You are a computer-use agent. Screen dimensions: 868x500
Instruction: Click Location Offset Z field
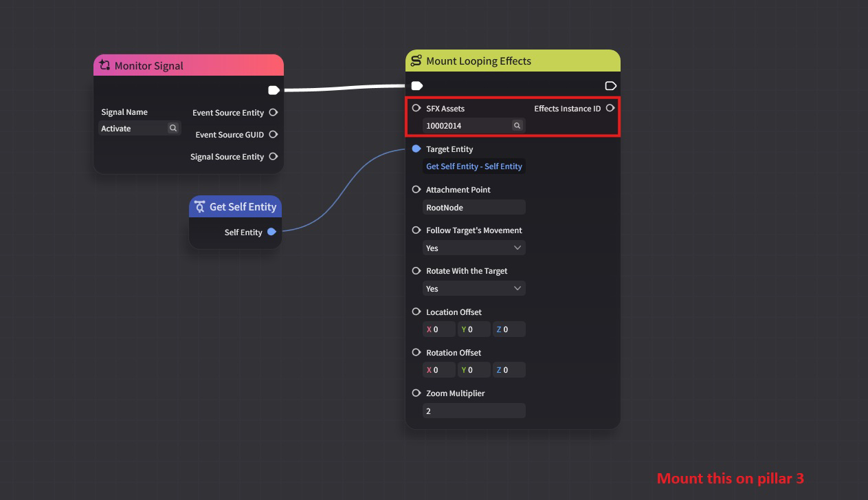(x=509, y=329)
